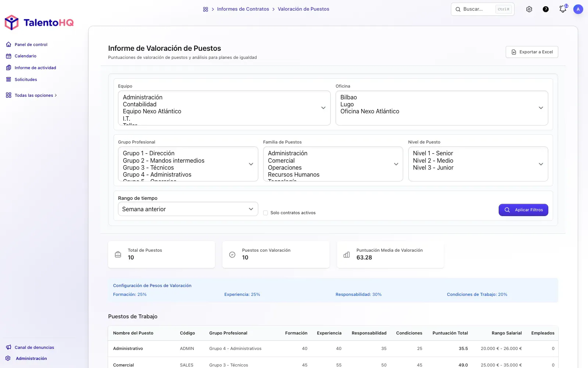Open Informe de actividad
The image size is (588, 368).
click(35, 68)
